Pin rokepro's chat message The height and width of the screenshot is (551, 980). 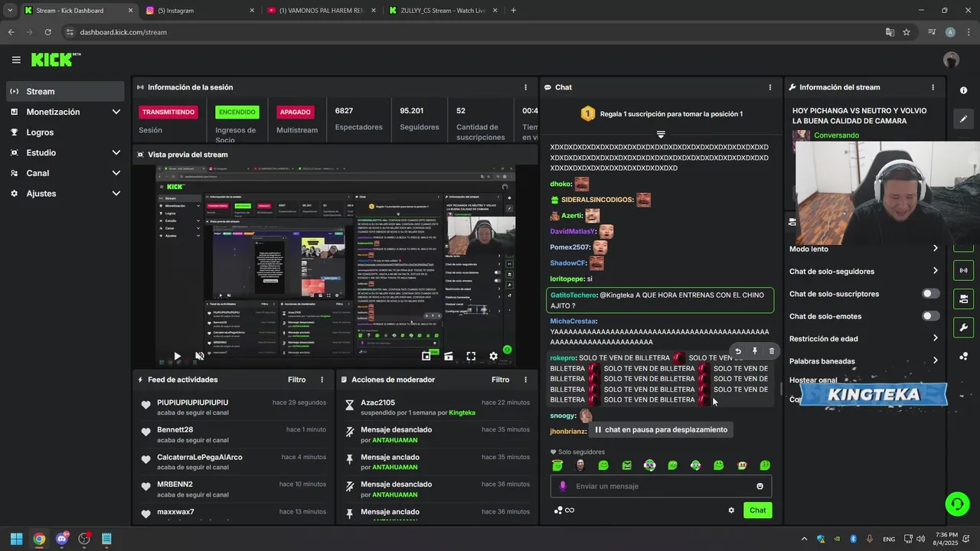click(x=755, y=351)
